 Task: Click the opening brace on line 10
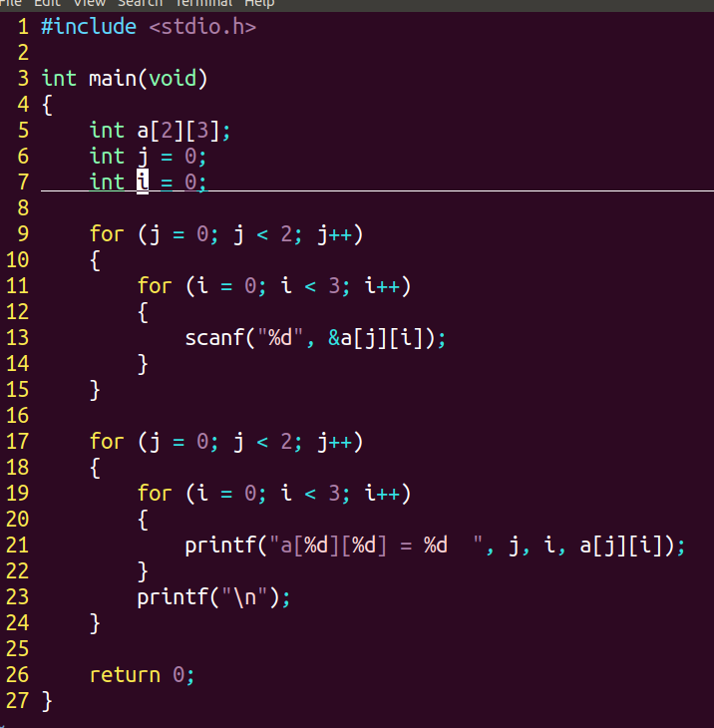95,260
